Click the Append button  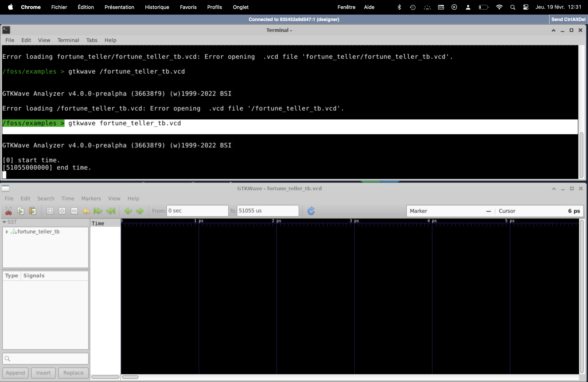pos(15,373)
